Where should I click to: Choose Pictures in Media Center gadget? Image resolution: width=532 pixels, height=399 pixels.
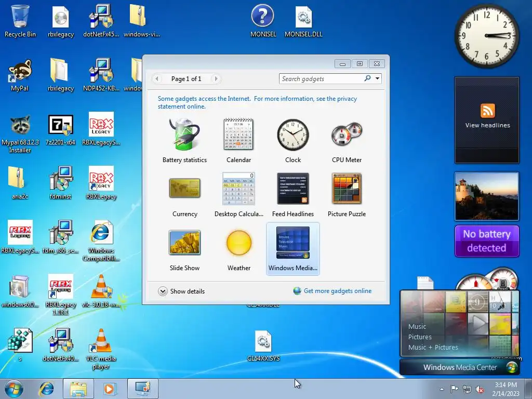coord(420,337)
